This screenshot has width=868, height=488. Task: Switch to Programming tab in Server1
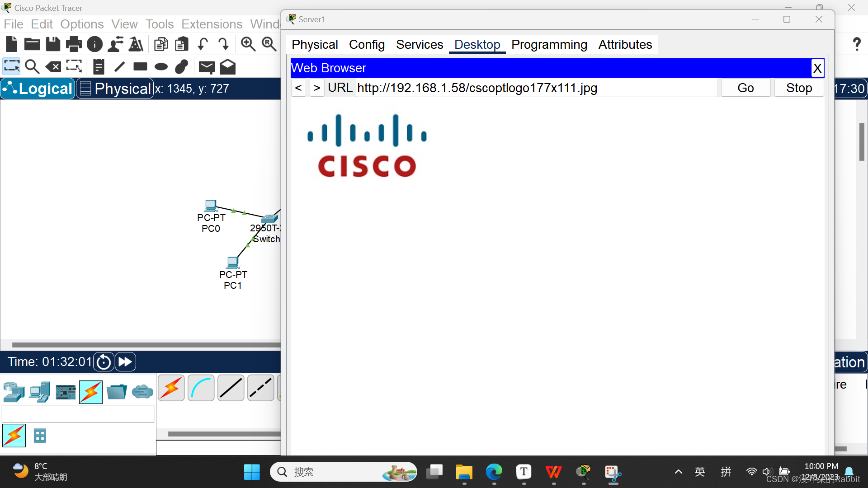[549, 44]
